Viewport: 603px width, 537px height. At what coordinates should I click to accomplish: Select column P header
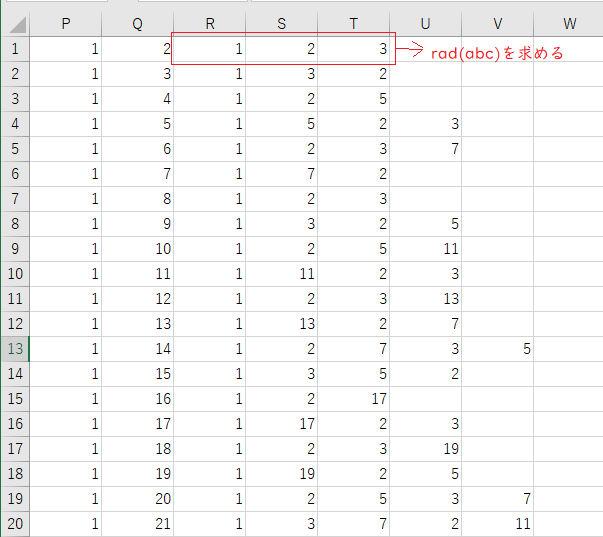tap(66, 23)
